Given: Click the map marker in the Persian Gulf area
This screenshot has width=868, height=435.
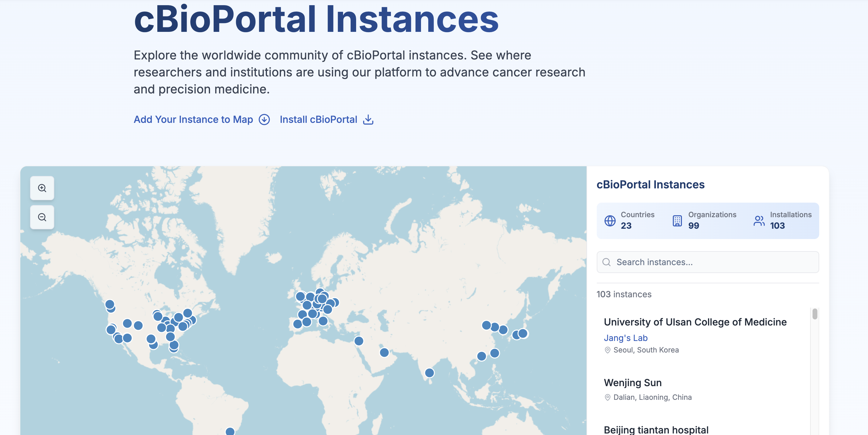Looking at the screenshot, I should tap(384, 352).
